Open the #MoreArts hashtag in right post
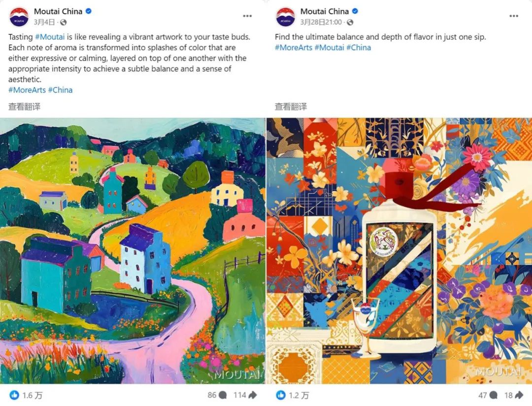The image size is (532, 406). [x=294, y=47]
